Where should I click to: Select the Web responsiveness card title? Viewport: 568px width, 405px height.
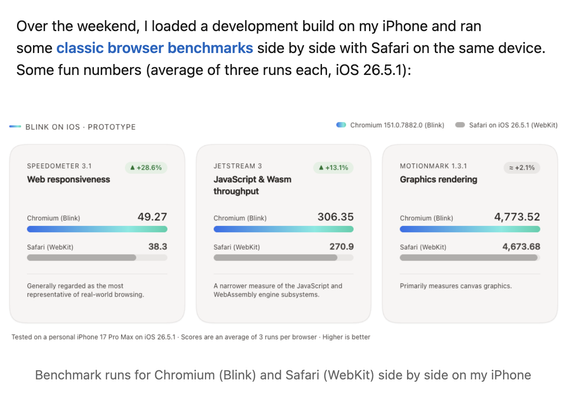click(x=68, y=179)
